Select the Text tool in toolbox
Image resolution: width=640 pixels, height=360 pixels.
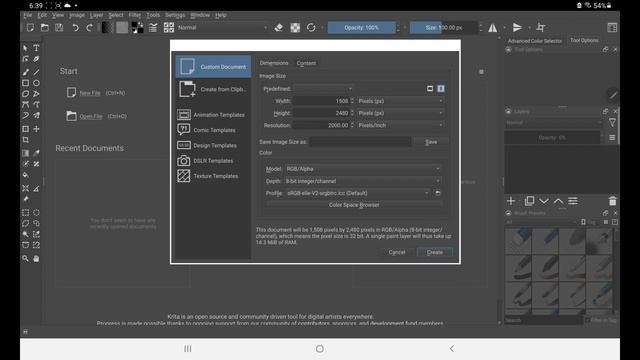[36, 48]
